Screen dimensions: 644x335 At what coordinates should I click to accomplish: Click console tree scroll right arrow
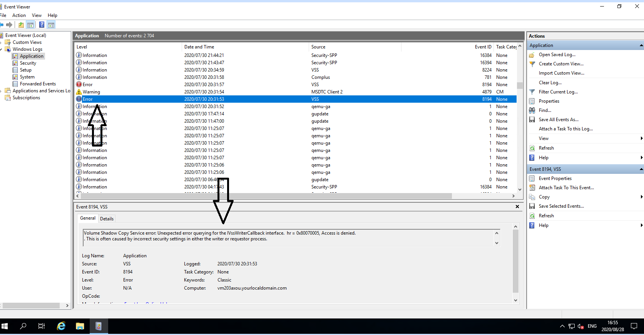pyautogui.click(x=67, y=306)
